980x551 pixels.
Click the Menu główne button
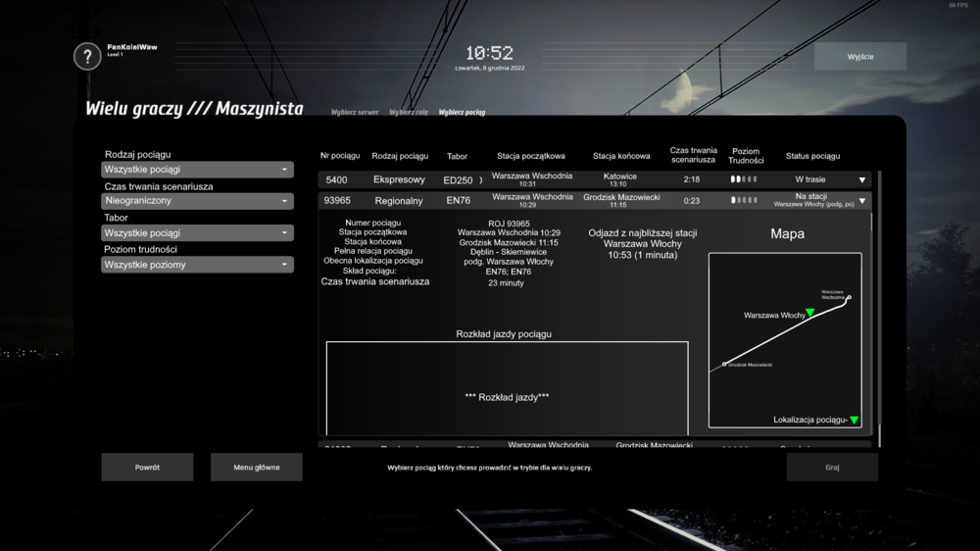(256, 468)
